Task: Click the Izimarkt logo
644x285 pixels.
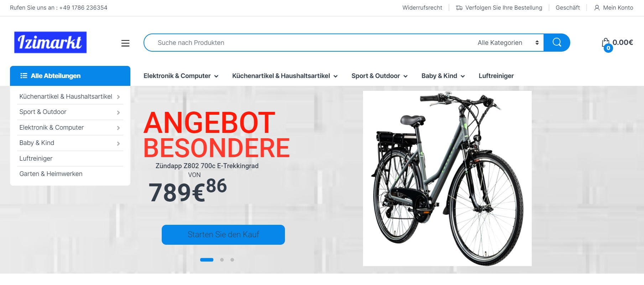Action: click(x=50, y=42)
